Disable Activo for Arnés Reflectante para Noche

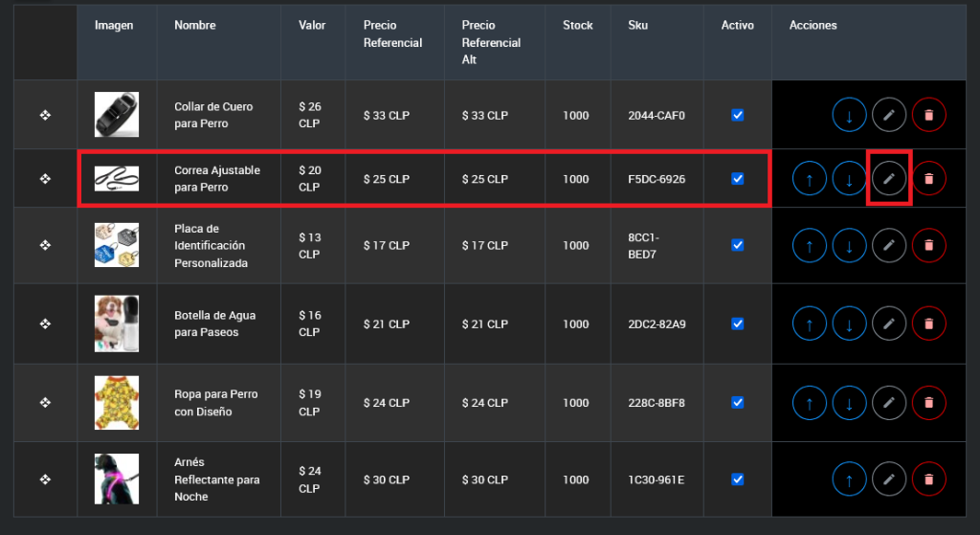(x=737, y=479)
